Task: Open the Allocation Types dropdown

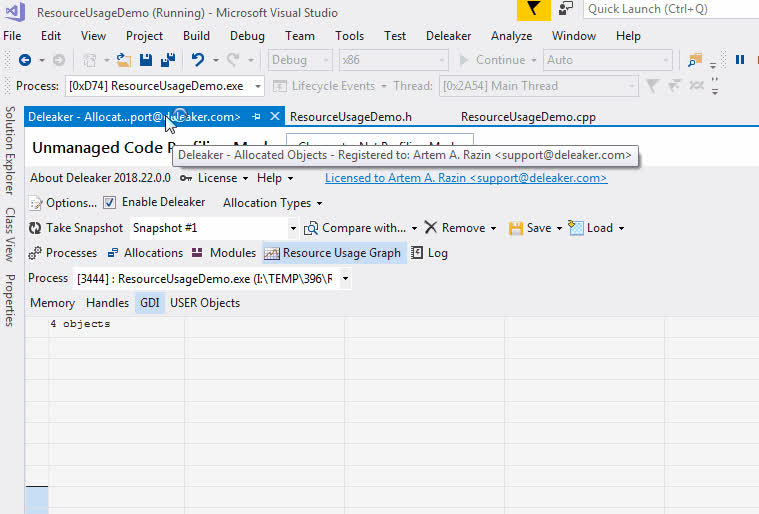Action: tap(273, 203)
